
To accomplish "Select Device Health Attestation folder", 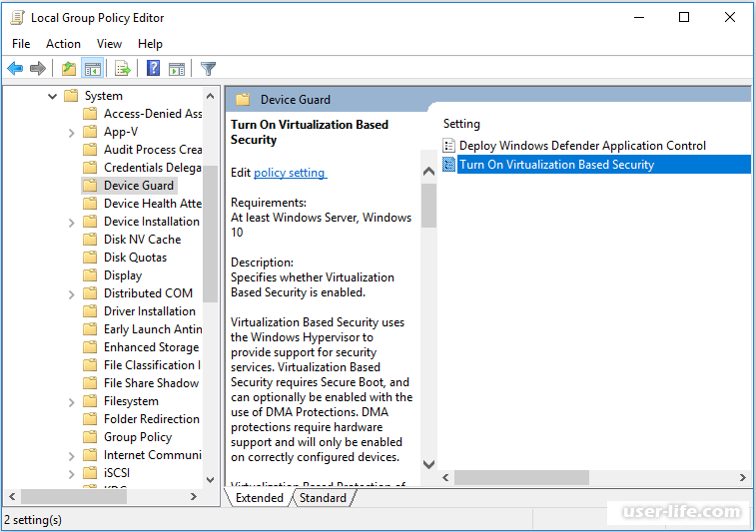I will (153, 204).
